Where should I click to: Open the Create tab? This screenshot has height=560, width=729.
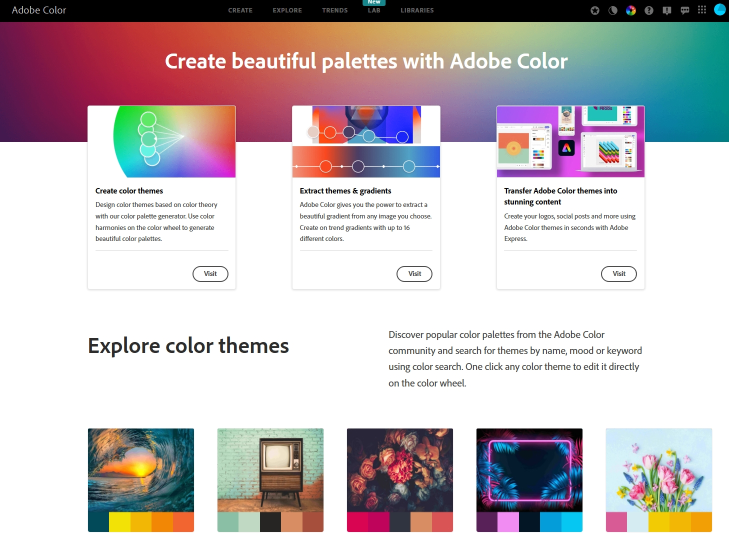240,10
